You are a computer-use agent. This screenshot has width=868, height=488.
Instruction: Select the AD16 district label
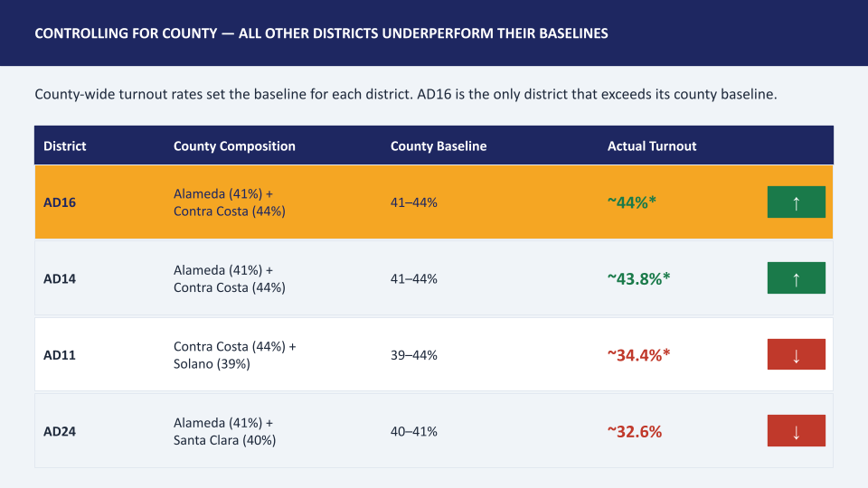60,202
